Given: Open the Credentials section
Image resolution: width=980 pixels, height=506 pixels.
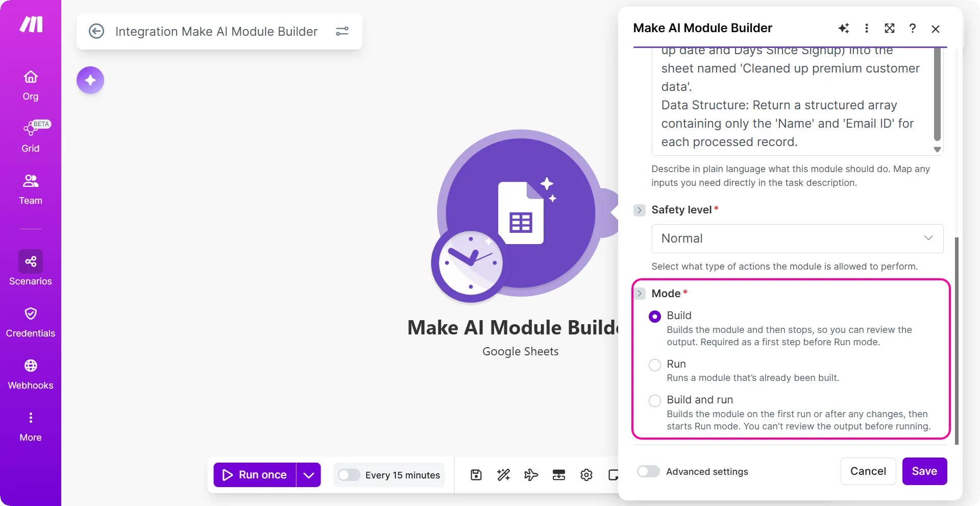Looking at the screenshot, I should click(31, 323).
